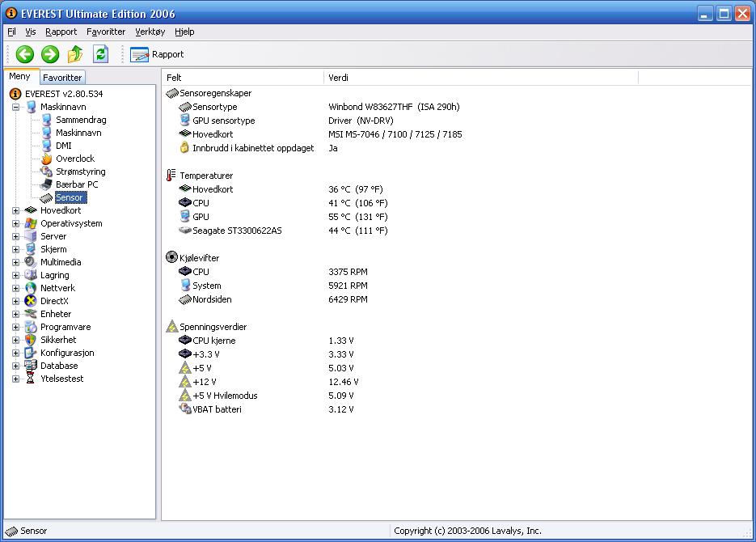Expand the Nettverk tree node
The height and width of the screenshot is (542, 756).
16,288
